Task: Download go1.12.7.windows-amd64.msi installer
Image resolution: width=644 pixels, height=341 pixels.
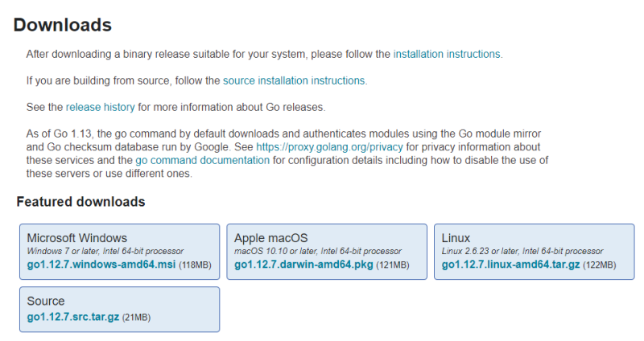Action: click(101, 265)
